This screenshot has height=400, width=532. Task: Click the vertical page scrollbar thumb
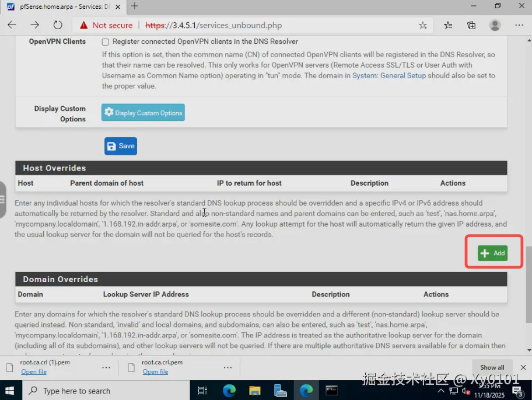(x=529, y=284)
